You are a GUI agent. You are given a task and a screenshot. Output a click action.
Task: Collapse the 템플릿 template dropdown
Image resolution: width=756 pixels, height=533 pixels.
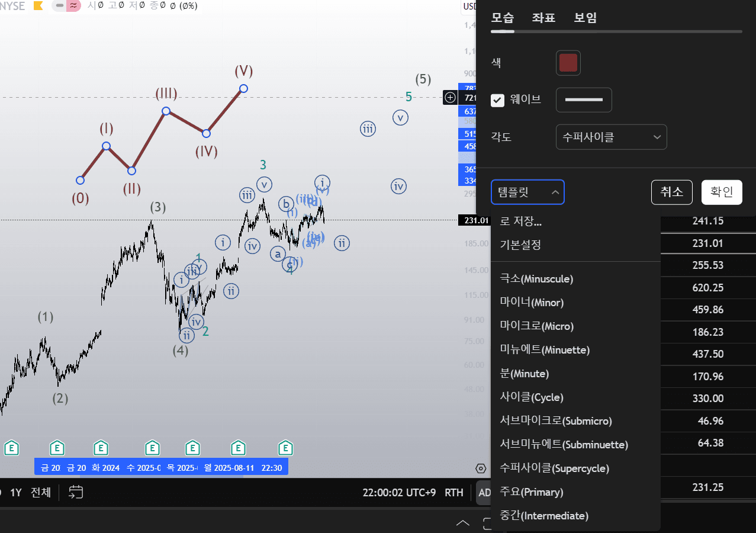click(527, 192)
